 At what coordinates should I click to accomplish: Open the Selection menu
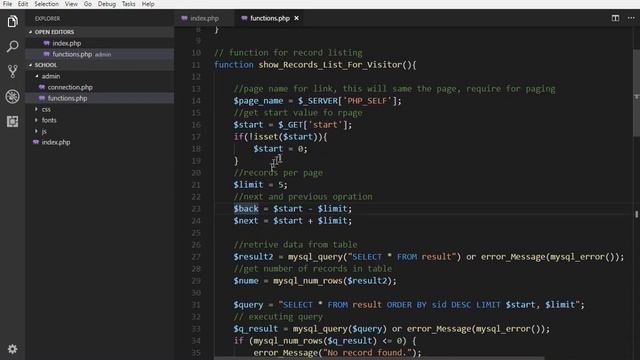(46, 4)
